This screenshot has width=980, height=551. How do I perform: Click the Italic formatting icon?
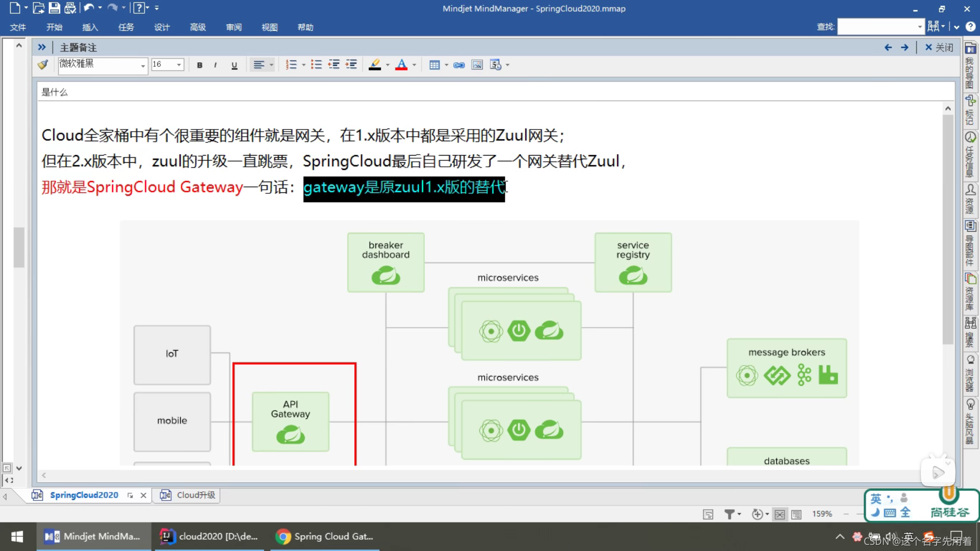[216, 65]
